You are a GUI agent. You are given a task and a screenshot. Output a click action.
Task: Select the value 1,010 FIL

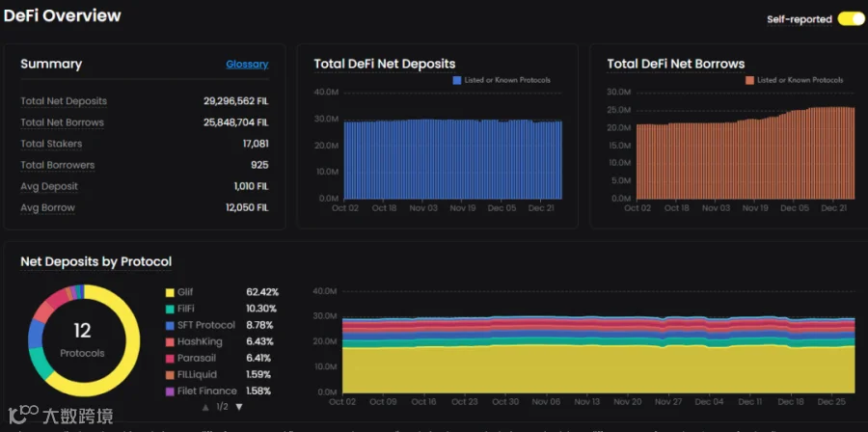point(252,186)
